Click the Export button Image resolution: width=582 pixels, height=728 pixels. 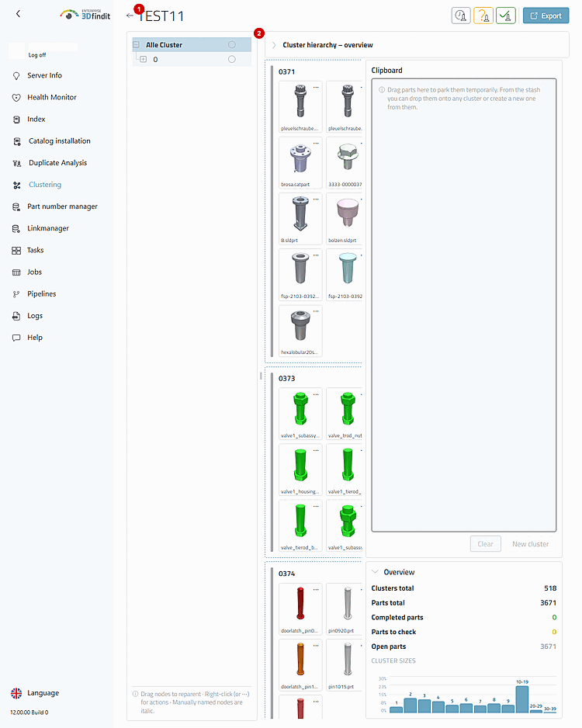[x=546, y=16]
